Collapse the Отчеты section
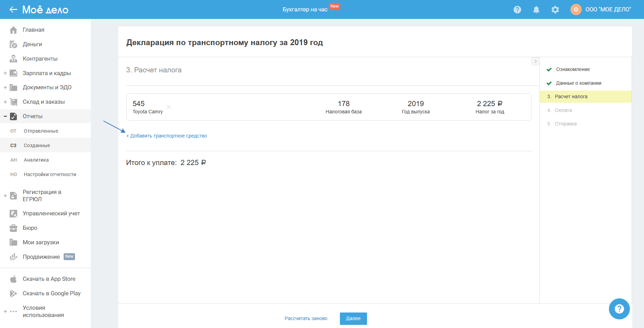The height and width of the screenshot is (328, 644). click(x=5, y=116)
